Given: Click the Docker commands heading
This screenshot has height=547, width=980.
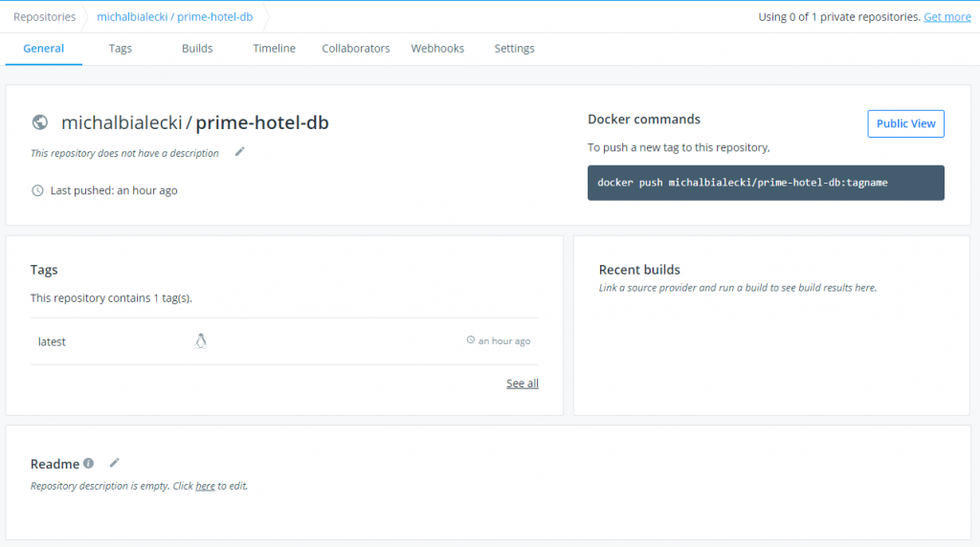Looking at the screenshot, I should point(644,120).
